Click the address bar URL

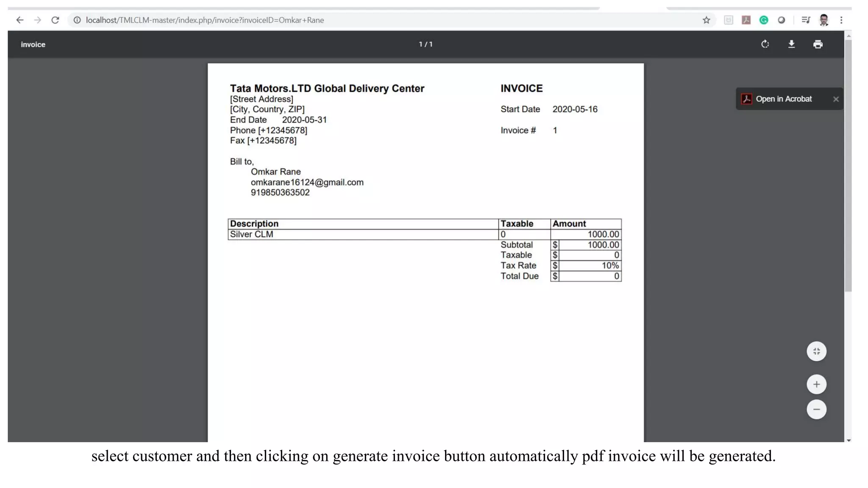(205, 20)
